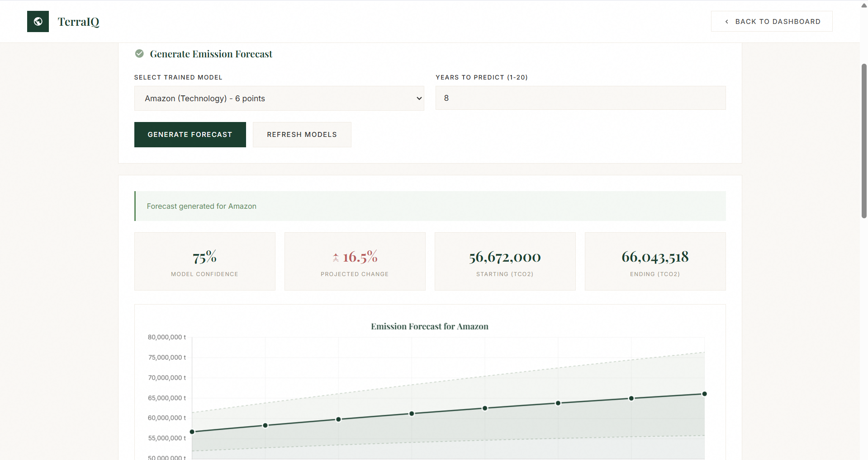Image resolution: width=868 pixels, height=460 pixels.
Task: Click the first data point on forecast line
Action: click(192, 432)
